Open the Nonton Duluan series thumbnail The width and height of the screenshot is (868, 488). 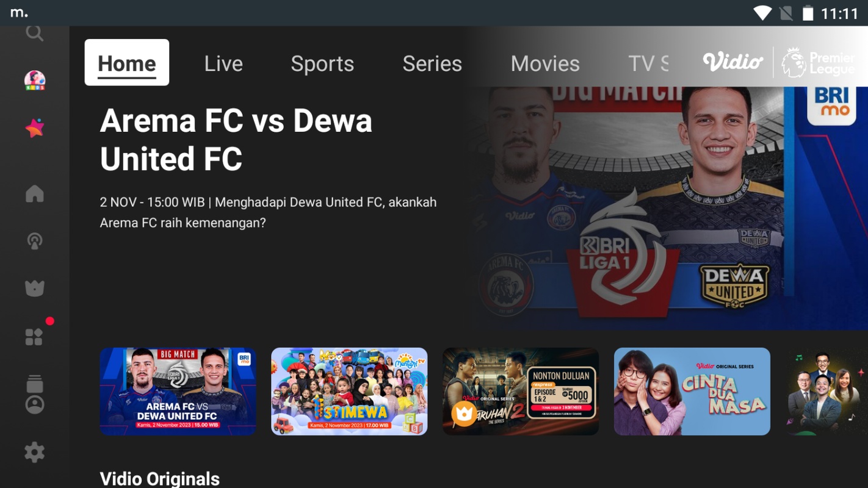click(521, 391)
